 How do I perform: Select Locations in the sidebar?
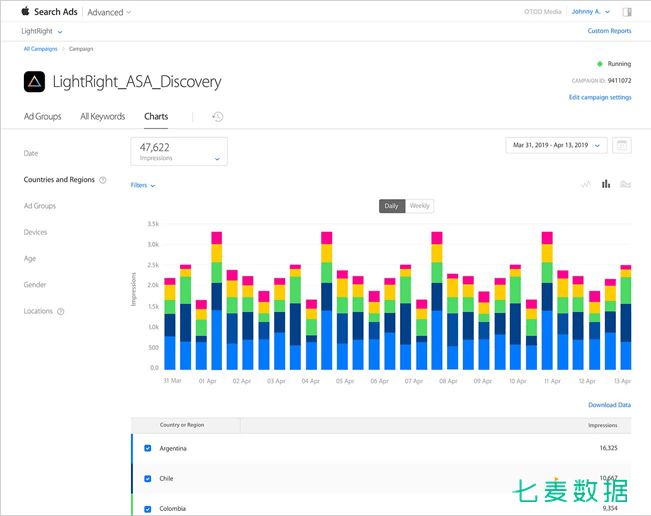[x=38, y=311]
